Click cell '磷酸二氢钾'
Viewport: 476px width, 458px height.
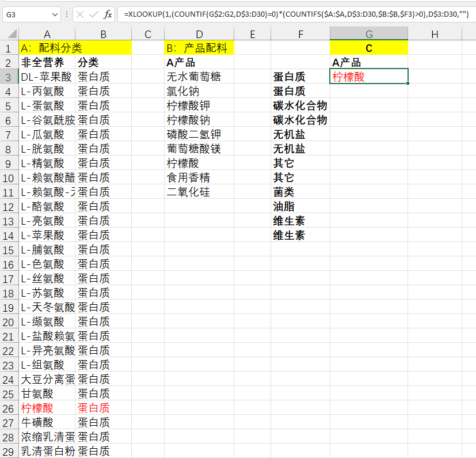(199, 134)
